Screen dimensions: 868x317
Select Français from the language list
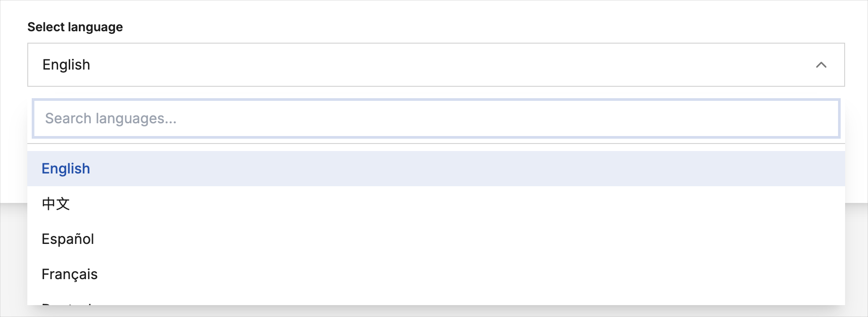pyautogui.click(x=70, y=274)
